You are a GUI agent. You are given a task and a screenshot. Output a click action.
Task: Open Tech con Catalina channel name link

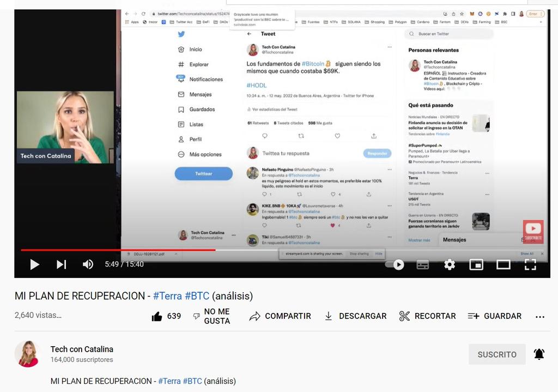[x=82, y=349]
